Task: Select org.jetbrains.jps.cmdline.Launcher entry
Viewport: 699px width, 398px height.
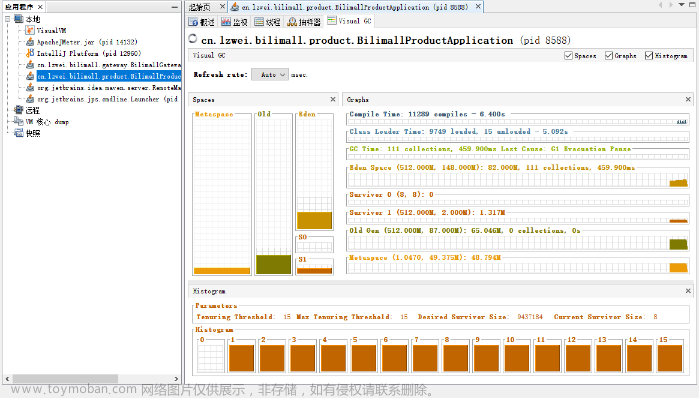Action: (107, 99)
